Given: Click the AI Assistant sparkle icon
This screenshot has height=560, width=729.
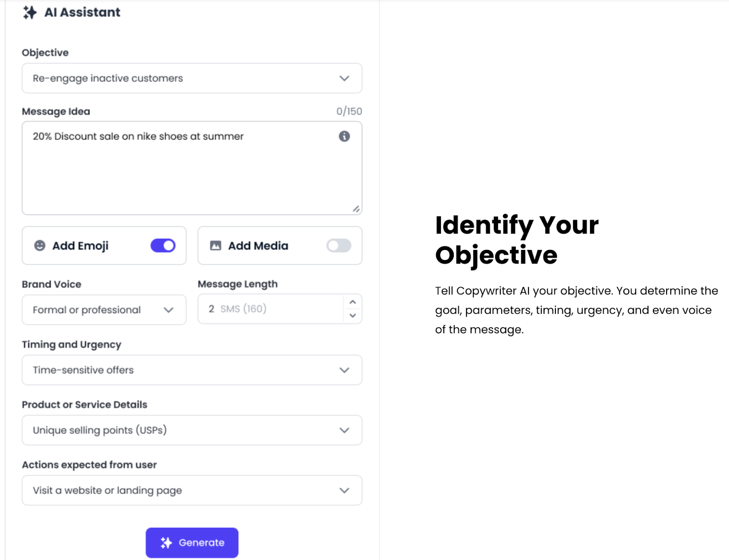Looking at the screenshot, I should point(30,12).
